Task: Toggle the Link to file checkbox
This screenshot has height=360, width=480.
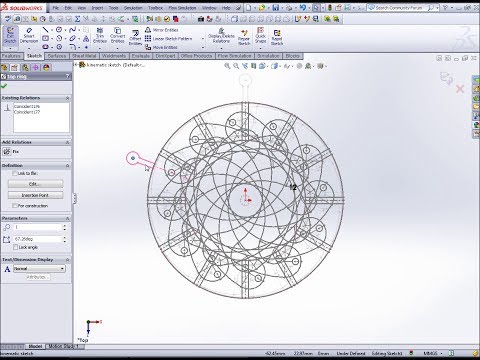Action: tap(15, 173)
